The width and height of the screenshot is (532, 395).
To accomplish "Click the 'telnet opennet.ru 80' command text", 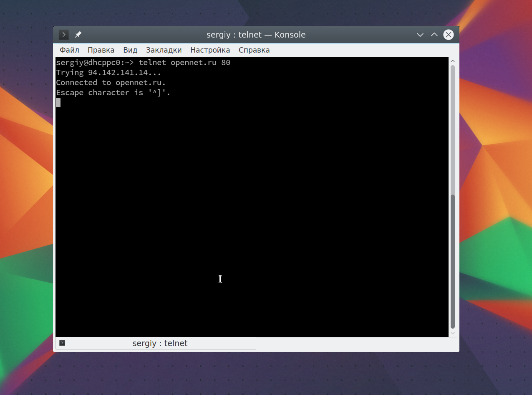I will coord(184,63).
